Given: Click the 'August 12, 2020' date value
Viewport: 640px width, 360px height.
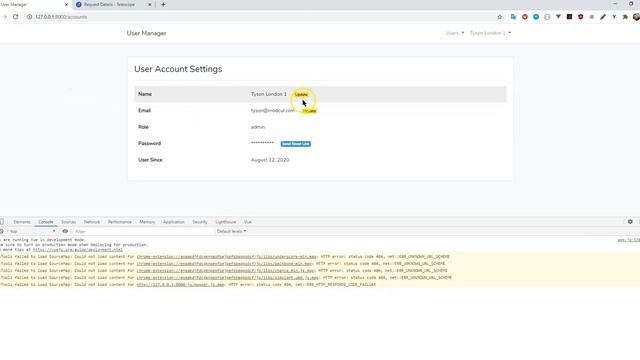Looking at the screenshot, I should tap(270, 160).
